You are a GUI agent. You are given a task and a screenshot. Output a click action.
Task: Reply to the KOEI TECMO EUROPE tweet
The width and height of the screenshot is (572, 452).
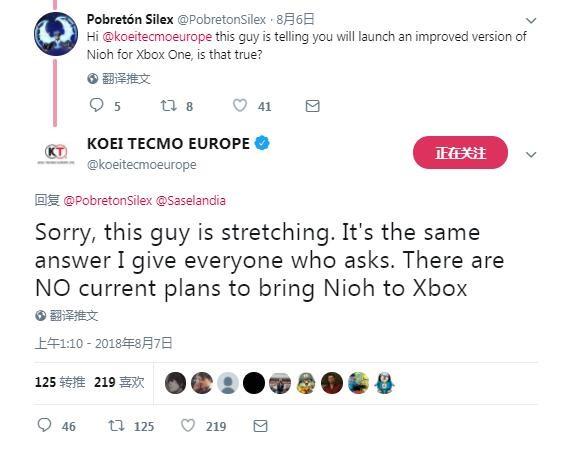(45, 425)
